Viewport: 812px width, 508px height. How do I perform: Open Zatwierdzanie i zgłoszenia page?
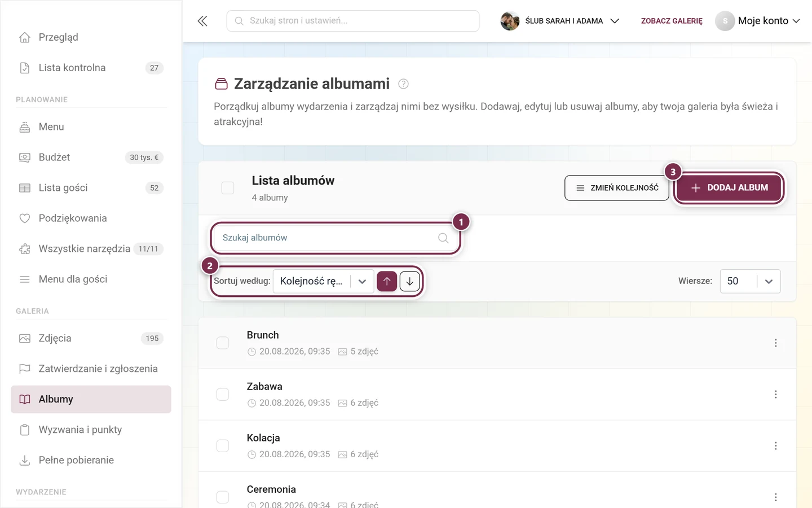91,369
